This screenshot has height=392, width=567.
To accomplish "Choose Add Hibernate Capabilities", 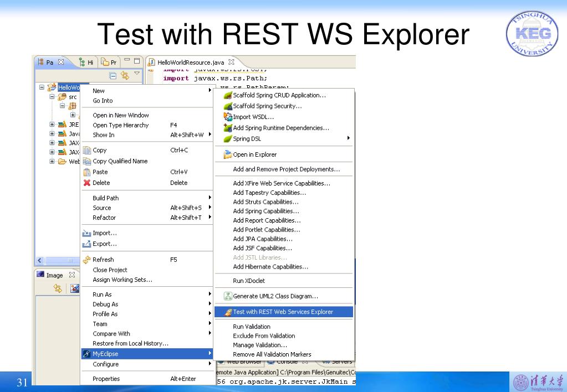I will [x=270, y=267].
